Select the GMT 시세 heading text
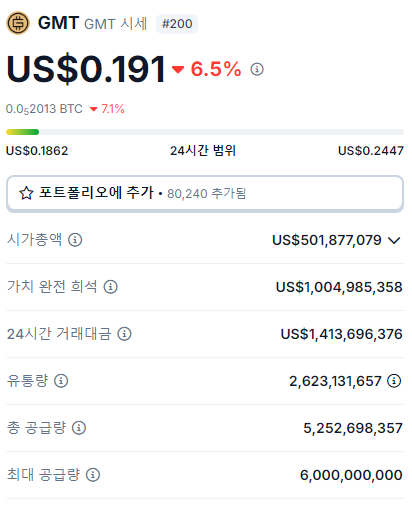The height and width of the screenshot is (516, 412). (x=115, y=24)
